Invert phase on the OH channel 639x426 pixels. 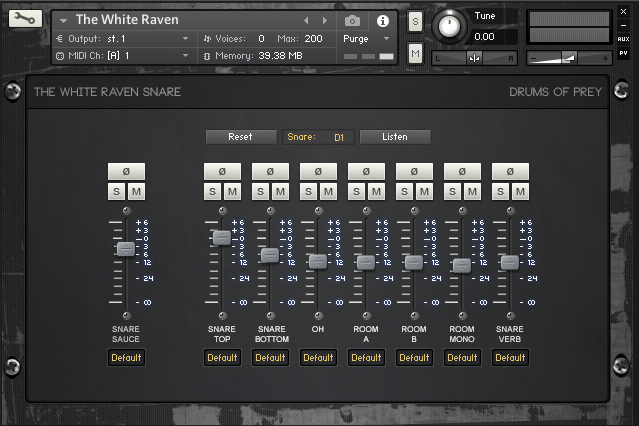pos(318,171)
